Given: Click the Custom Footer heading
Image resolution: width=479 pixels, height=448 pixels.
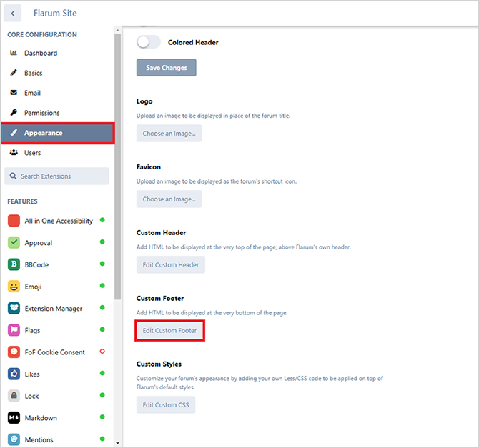Looking at the screenshot, I should pyautogui.click(x=160, y=298).
